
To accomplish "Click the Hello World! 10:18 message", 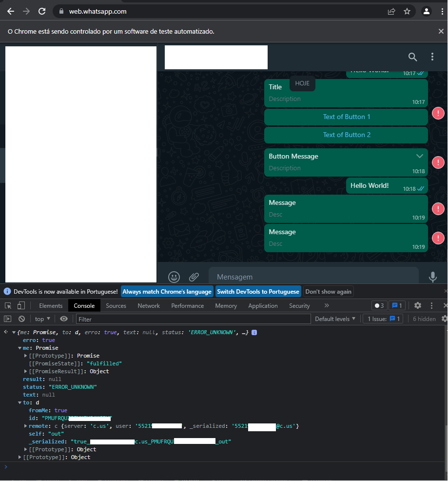I will coord(387,186).
